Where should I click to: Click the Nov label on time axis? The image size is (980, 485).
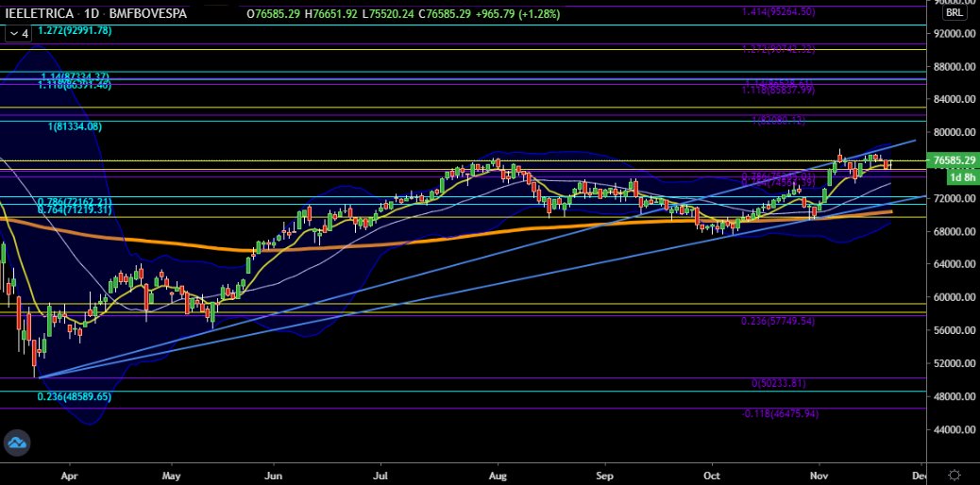(819, 475)
